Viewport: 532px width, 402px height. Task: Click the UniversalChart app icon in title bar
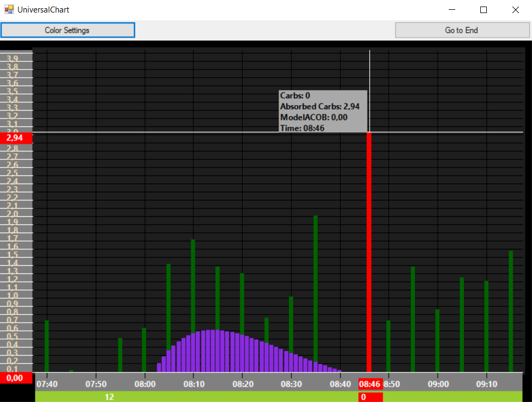coord(9,9)
